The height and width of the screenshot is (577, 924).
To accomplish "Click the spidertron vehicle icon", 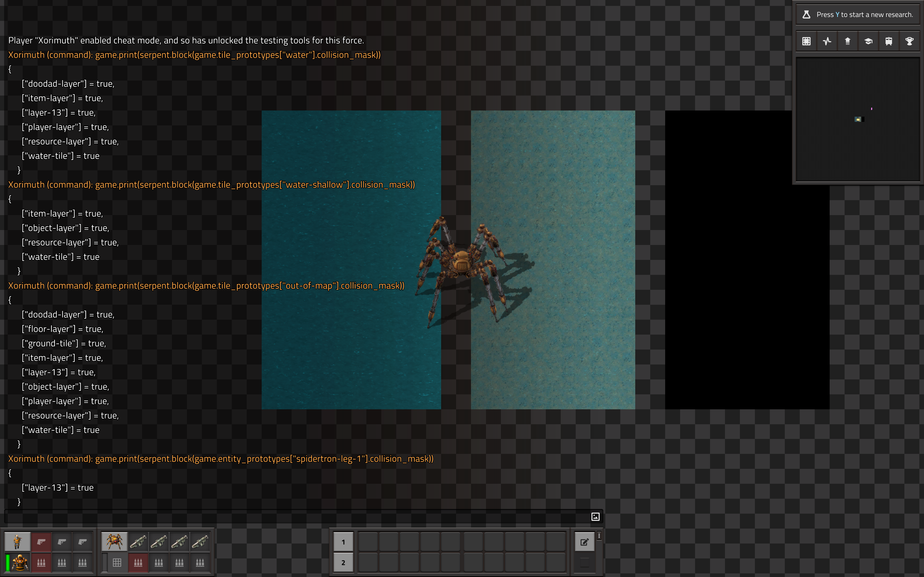I will [114, 541].
